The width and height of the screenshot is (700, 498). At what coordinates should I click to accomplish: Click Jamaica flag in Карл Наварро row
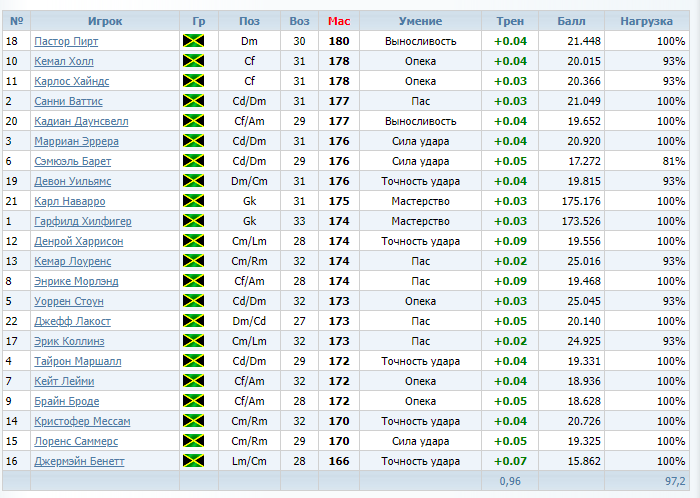(193, 201)
